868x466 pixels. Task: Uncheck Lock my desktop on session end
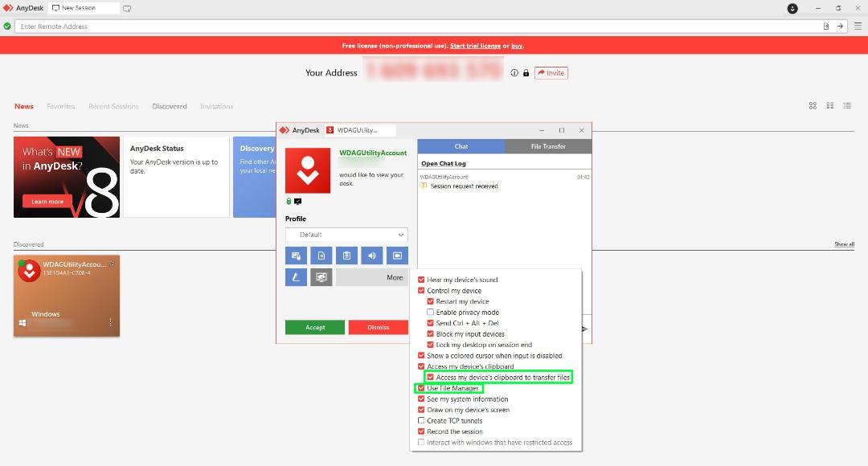pyautogui.click(x=430, y=344)
